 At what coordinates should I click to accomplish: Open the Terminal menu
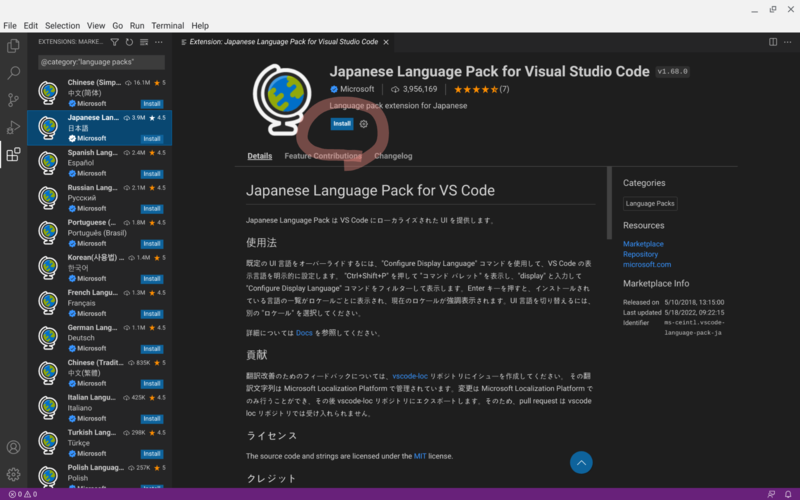tap(167, 26)
